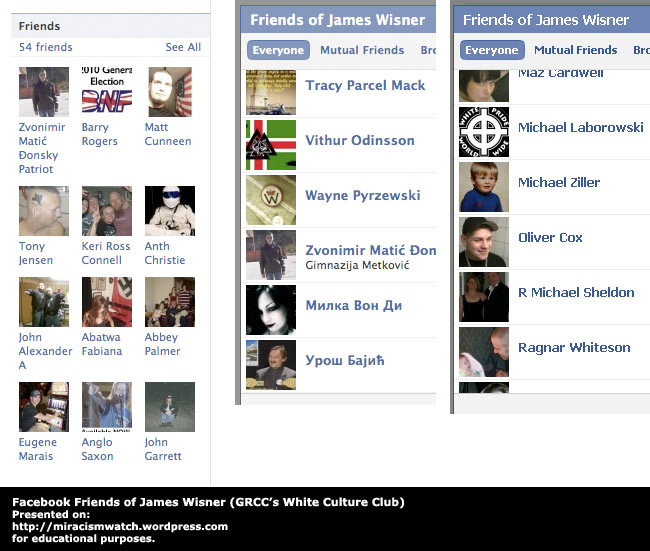Open John Garrett name link
Image resolution: width=650 pixels, height=551 pixels.
(x=162, y=449)
